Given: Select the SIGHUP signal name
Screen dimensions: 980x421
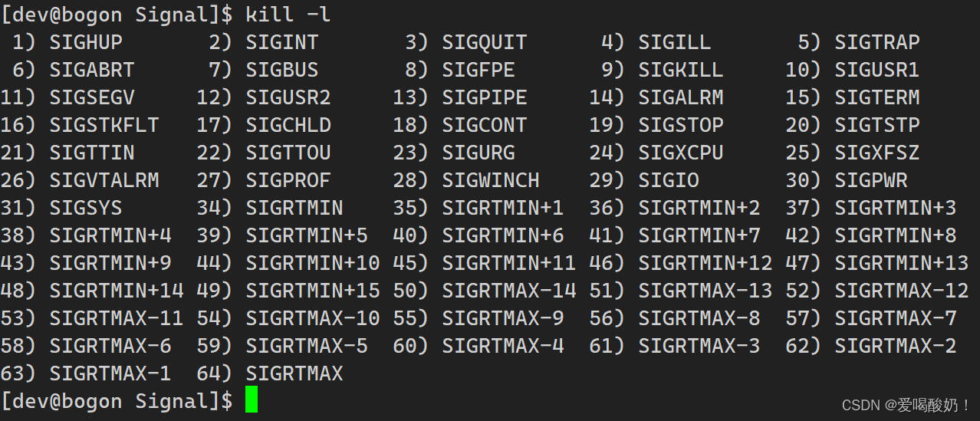Looking at the screenshot, I should tap(86, 42).
